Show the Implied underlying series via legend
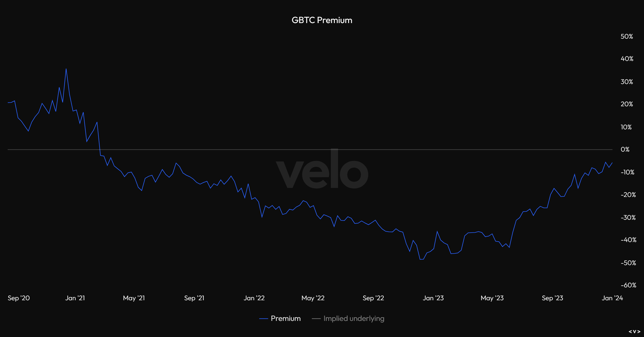This screenshot has height=337, width=644. coord(354,318)
